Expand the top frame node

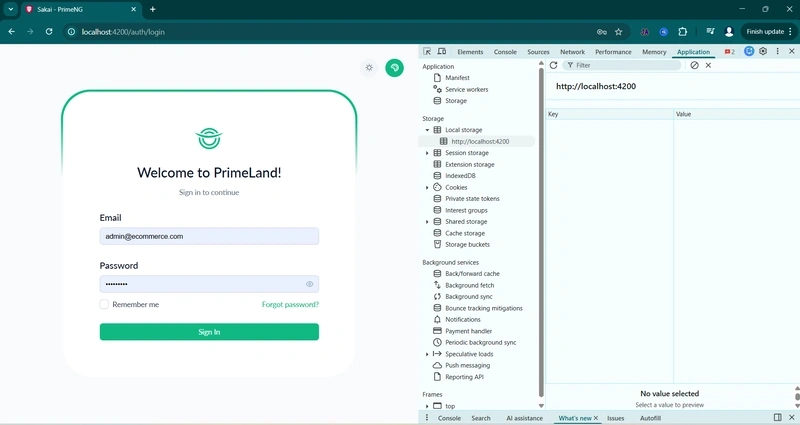tap(427, 406)
